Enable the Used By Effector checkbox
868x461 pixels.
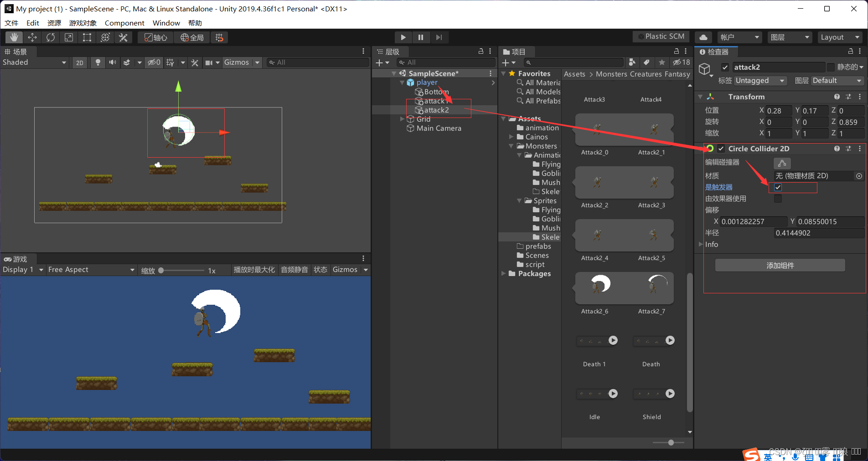pyautogui.click(x=778, y=199)
